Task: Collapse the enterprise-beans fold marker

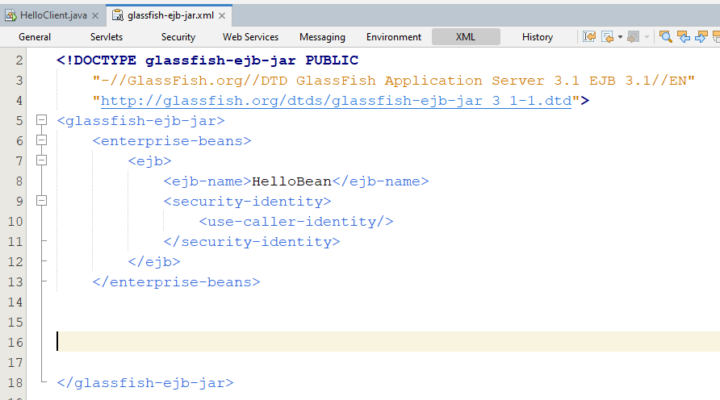Action: (41, 141)
